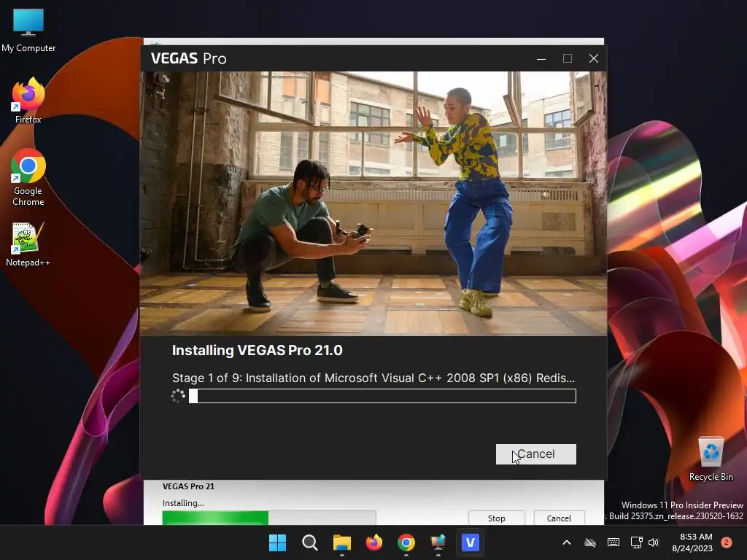This screenshot has height=560, width=747.
Task: Click the VEGAS Pro title logo
Action: [x=189, y=58]
